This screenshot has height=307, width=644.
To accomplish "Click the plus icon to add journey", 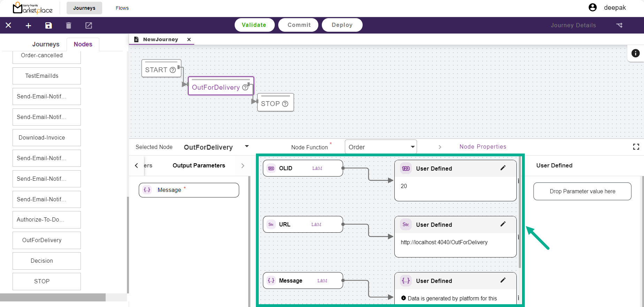I will [29, 25].
